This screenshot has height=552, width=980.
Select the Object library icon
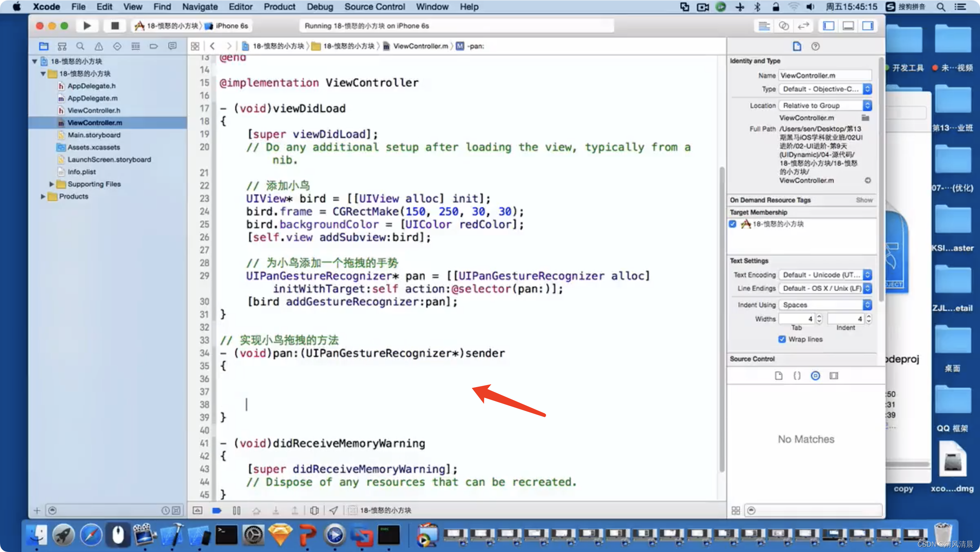coord(815,376)
